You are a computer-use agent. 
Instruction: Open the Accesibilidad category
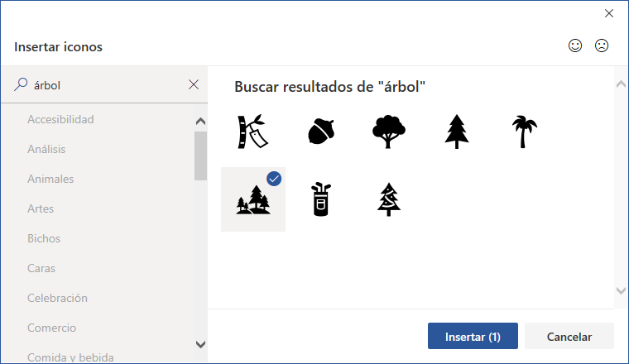60,119
